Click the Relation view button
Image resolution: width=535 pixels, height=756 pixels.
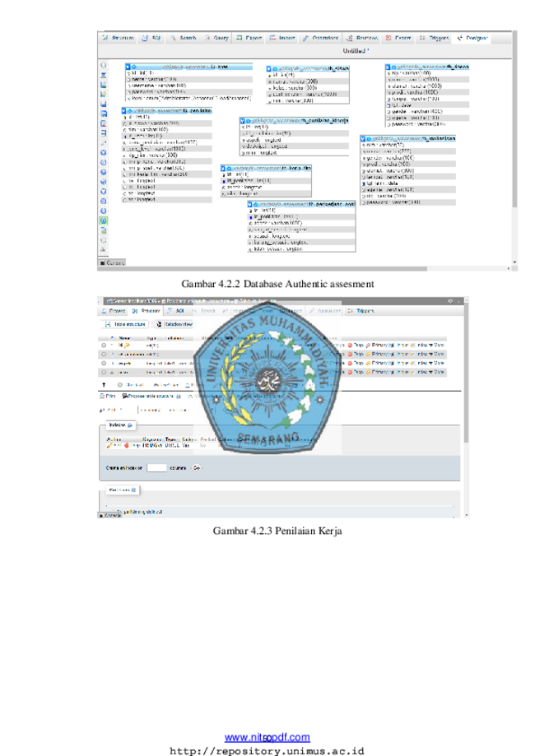click(174, 324)
